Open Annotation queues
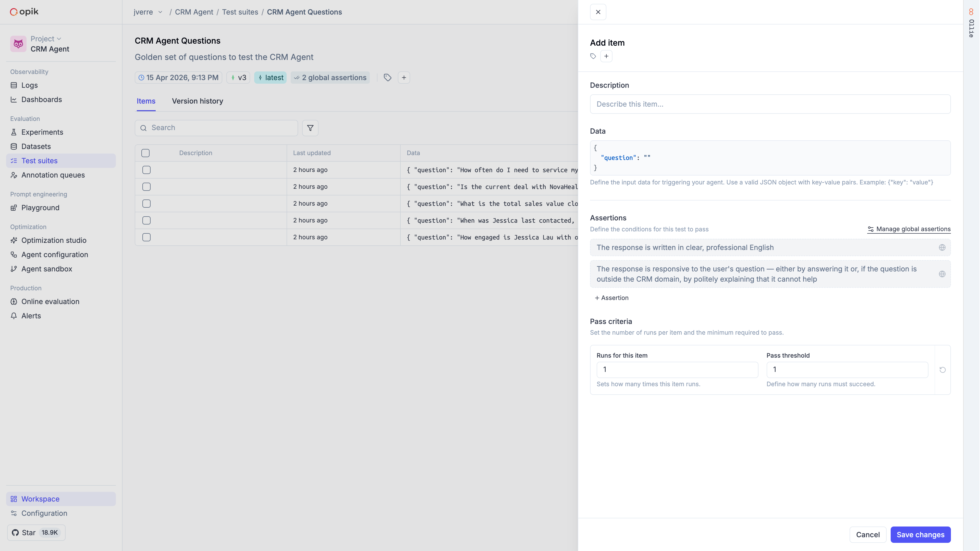This screenshot has height=551, width=980. pos(53,175)
